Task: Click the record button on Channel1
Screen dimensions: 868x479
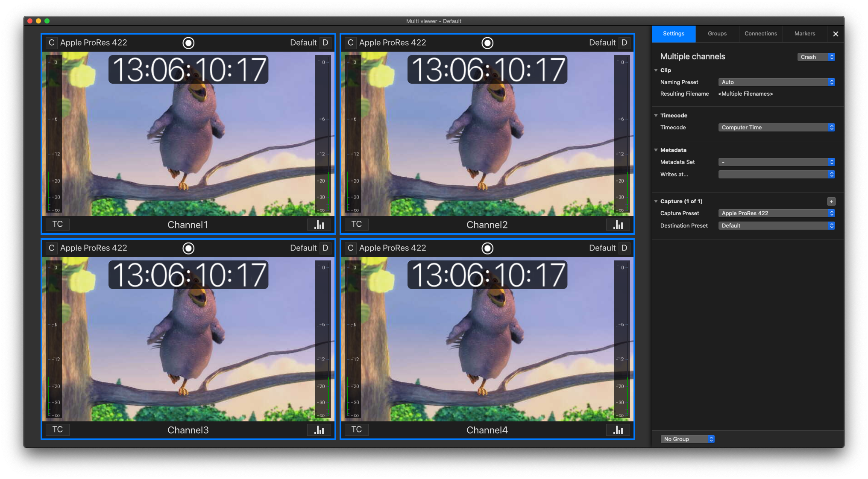Action: coord(188,43)
